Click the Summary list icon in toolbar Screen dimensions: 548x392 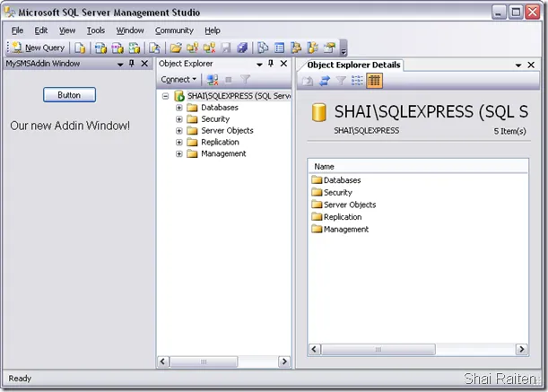(279, 48)
